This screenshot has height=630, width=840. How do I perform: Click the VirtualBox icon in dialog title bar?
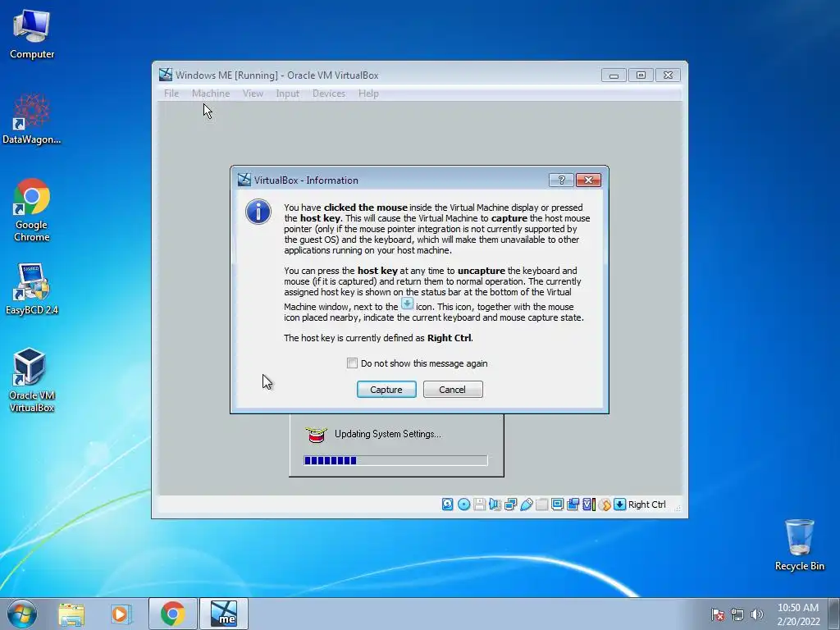click(x=244, y=180)
